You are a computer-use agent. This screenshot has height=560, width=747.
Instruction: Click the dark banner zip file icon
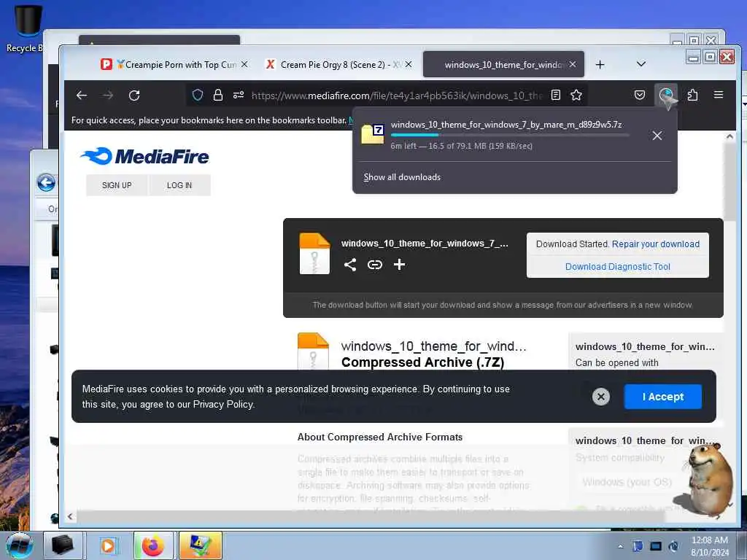coord(314,254)
